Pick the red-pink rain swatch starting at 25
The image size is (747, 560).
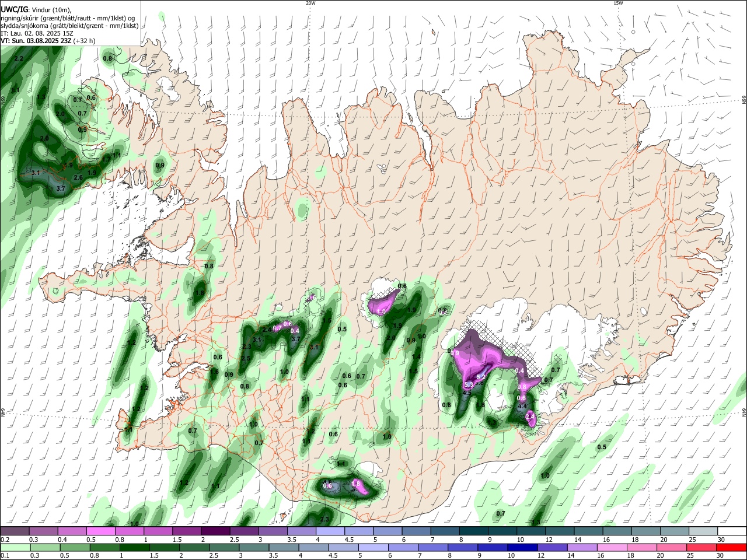click(x=703, y=547)
